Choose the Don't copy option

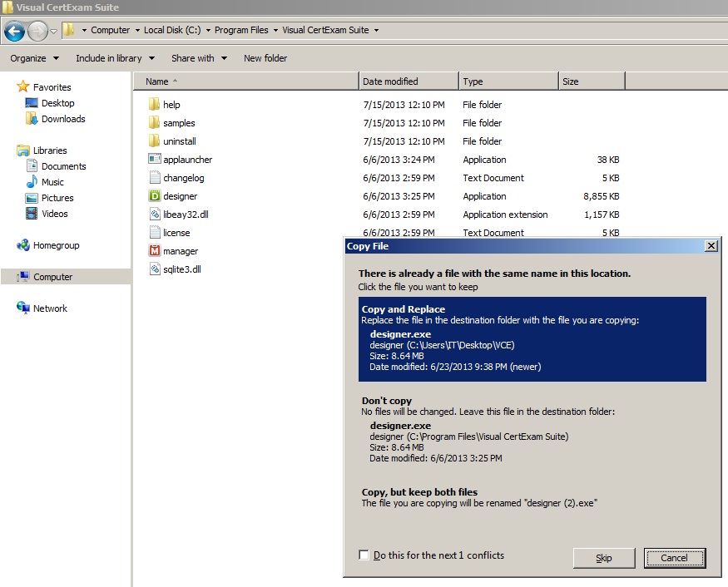tap(532, 429)
